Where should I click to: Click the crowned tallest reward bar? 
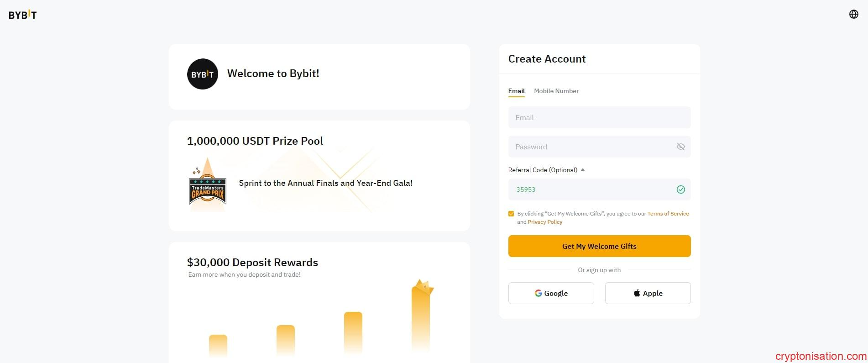[421, 315]
